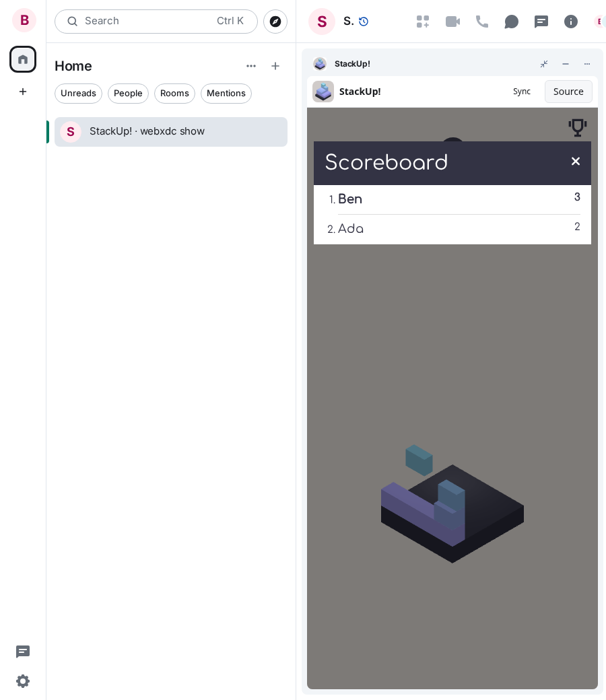Viewport: 606px width, 700px height.
Task: Filter rooms by Unreads
Action: coord(78,94)
